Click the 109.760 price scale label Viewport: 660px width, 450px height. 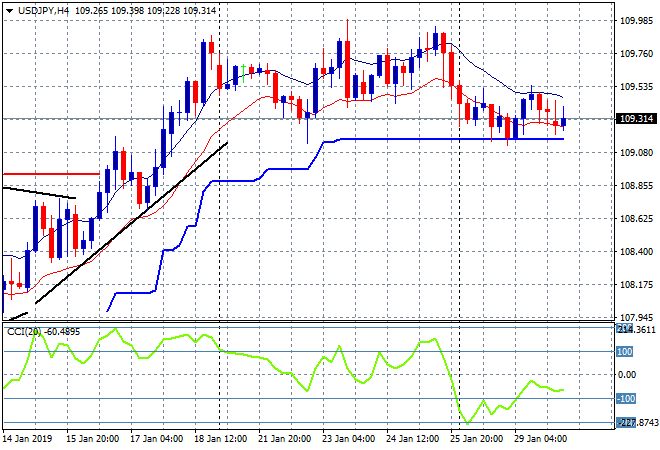coord(637,53)
